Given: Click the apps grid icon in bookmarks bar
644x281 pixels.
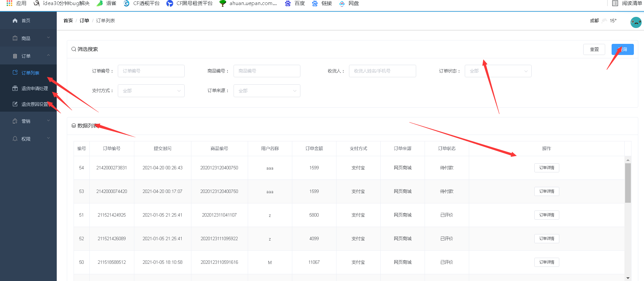Looking at the screenshot, I should tap(9, 3).
